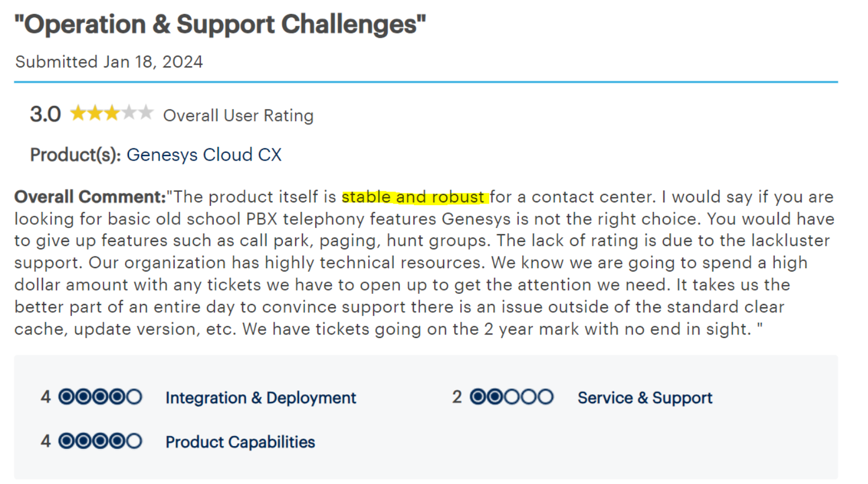Click the empty fifth circle of Integration & Deployment
This screenshot has height=484, width=868.
(x=134, y=397)
